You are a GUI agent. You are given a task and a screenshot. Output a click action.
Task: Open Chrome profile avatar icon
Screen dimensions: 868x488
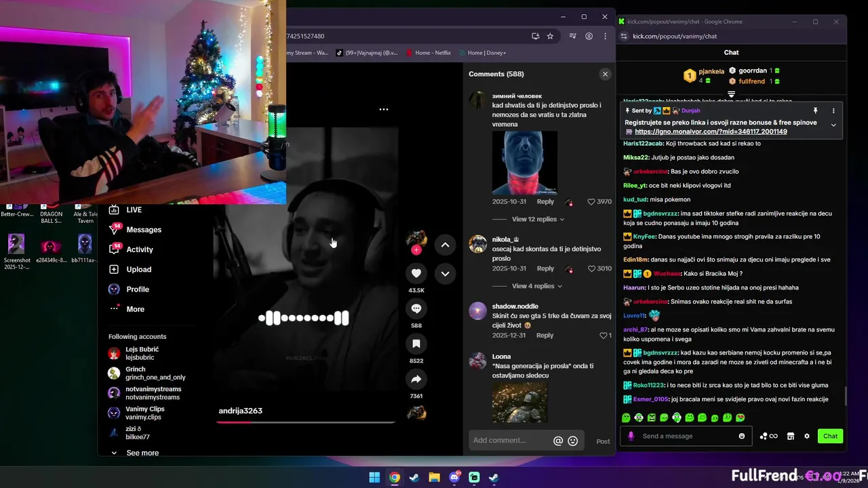coord(589,36)
